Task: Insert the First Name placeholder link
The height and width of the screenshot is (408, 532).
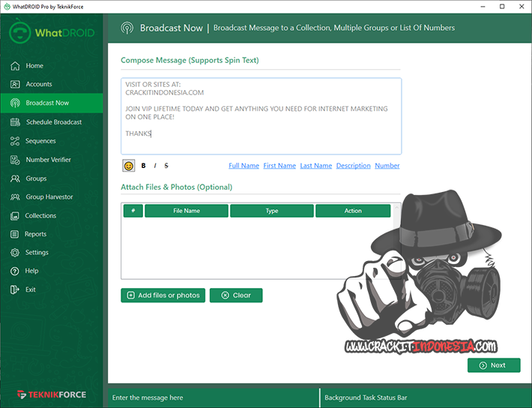Action: click(x=279, y=166)
